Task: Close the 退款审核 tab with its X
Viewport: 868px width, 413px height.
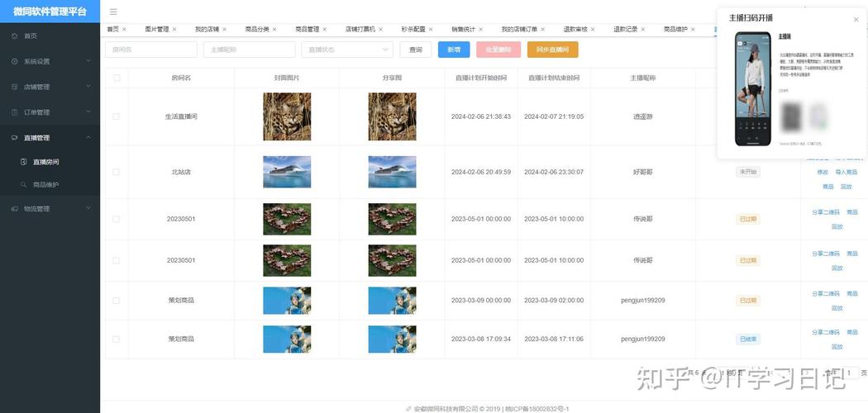Action: (593, 29)
